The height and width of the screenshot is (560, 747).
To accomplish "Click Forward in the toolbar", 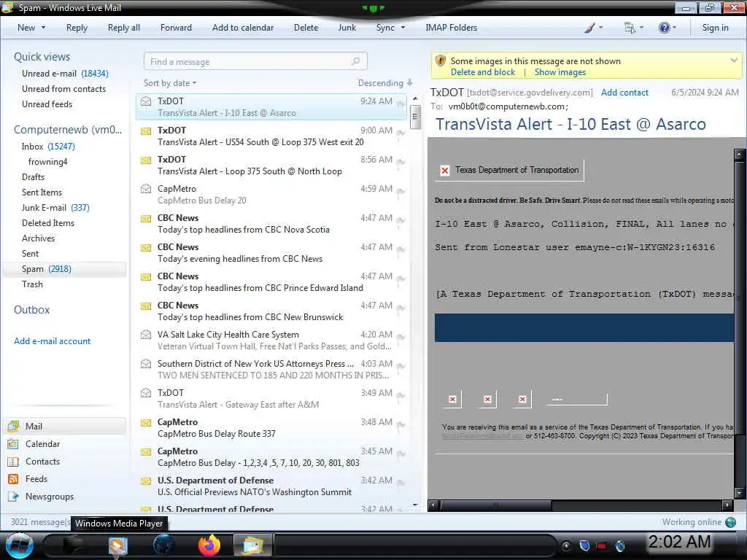I will tap(176, 28).
